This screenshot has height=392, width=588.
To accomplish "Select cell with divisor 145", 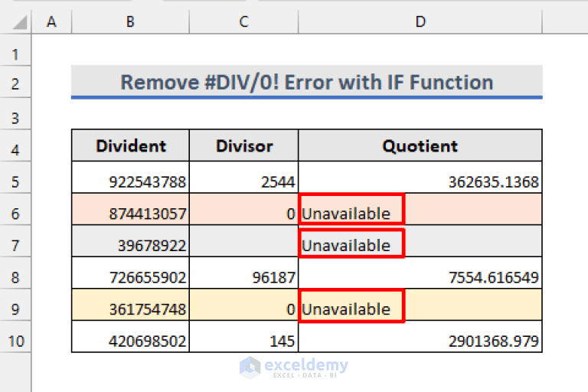I will point(243,336).
